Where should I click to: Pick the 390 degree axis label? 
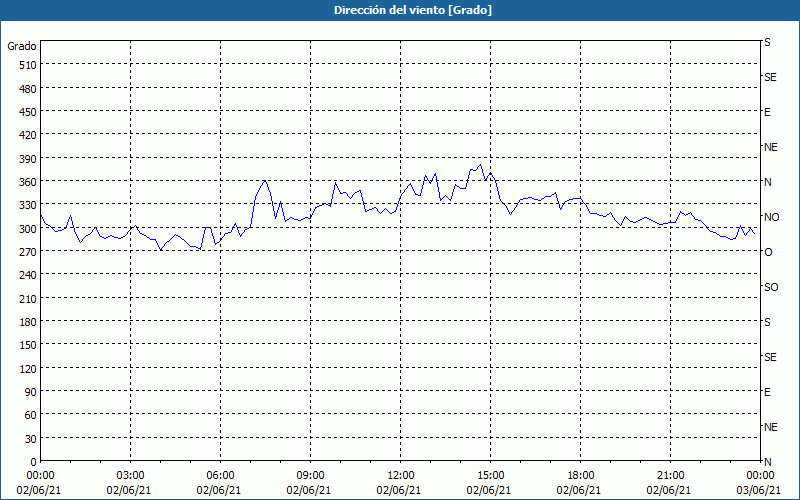click(29, 159)
